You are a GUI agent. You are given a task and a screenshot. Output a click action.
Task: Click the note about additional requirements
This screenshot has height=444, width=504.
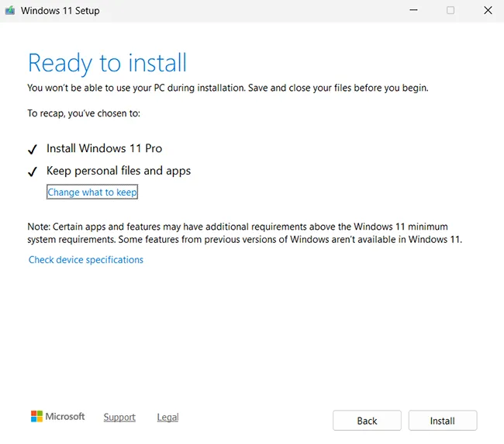244,233
